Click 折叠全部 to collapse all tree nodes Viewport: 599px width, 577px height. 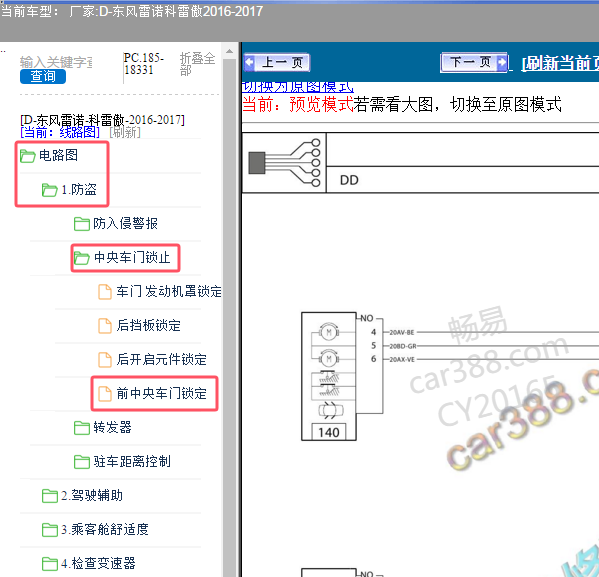pyautogui.click(x=197, y=64)
